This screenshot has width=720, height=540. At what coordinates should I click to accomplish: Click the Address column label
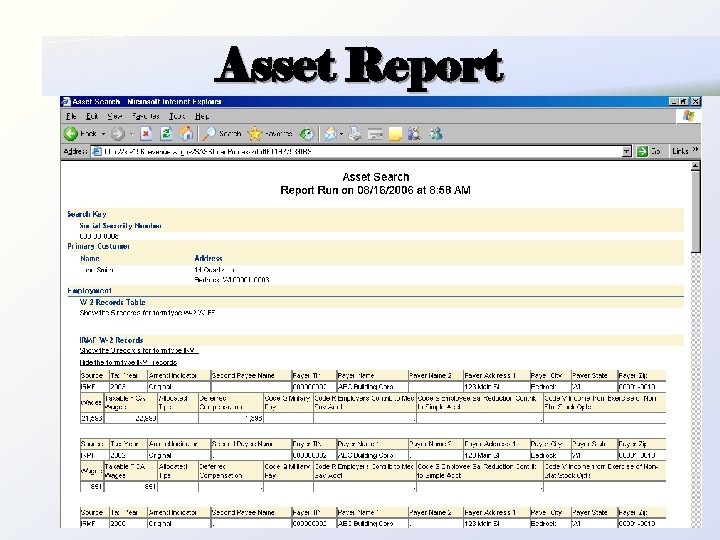(208, 259)
